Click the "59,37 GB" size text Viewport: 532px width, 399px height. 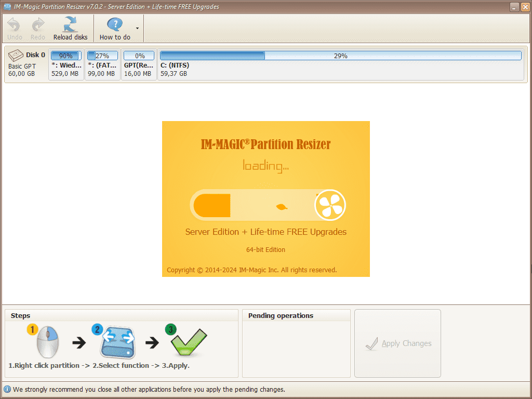[x=174, y=74]
